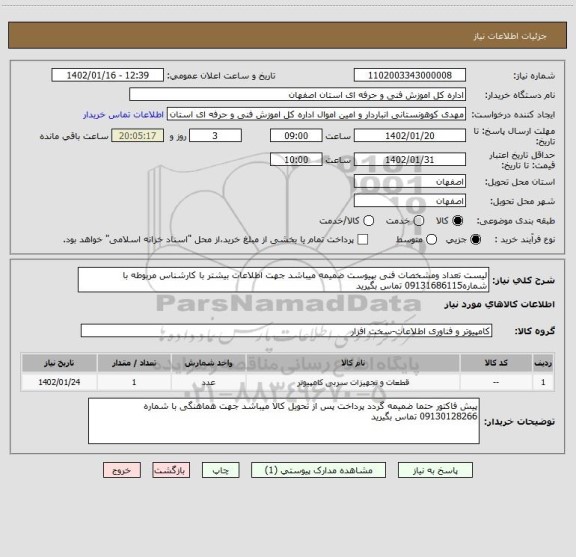The width and height of the screenshot is (576, 557).
Task: Click the توضیحات خریدار notes text area
Action: [284, 421]
